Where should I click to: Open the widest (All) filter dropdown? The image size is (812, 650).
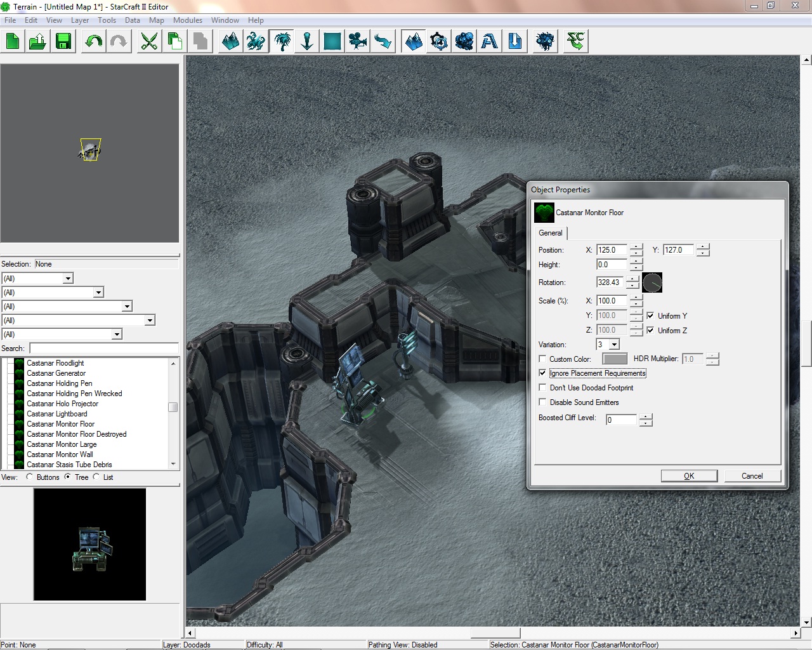pos(150,321)
